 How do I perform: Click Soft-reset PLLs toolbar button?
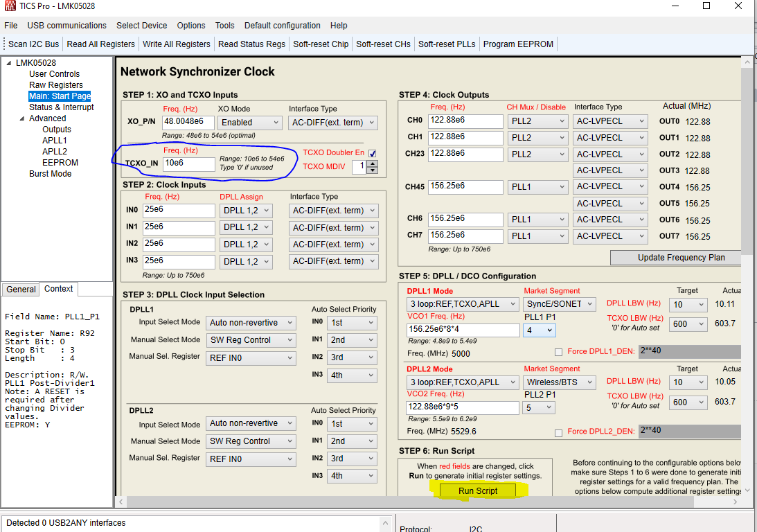[x=447, y=44]
